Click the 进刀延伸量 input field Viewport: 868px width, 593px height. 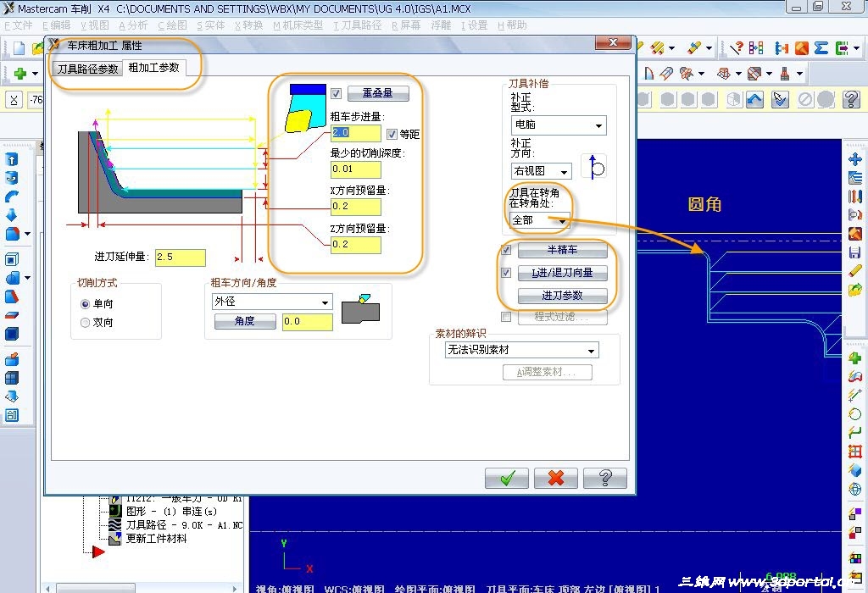(x=181, y=258)
